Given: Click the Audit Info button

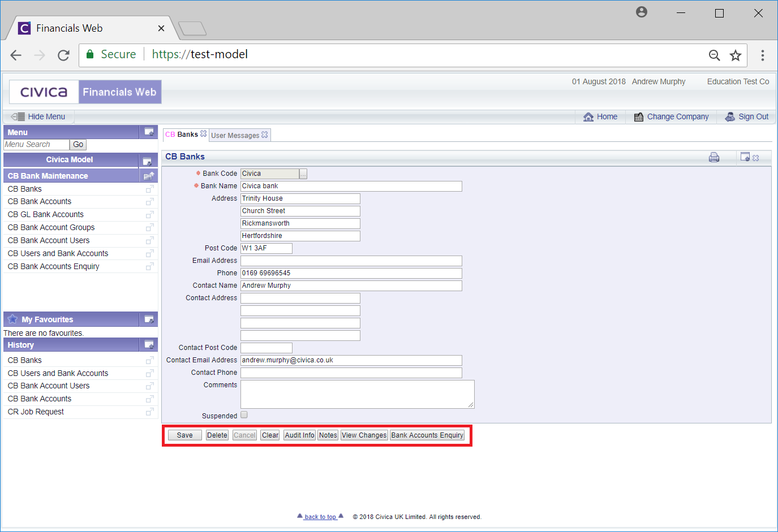Looking at the screenshot, I should 300,435.
